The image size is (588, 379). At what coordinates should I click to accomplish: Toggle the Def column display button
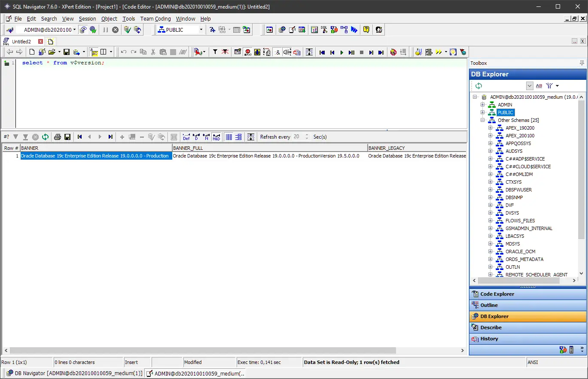pos(186,137)
